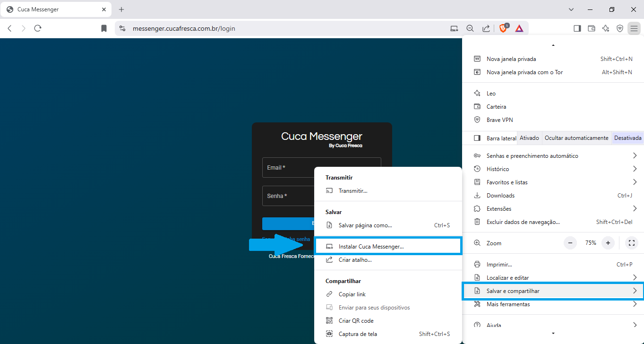Screen dimensions: 644x344
Task: Toggle the bookmark icon beside the address bar
Action: point(104,28)
